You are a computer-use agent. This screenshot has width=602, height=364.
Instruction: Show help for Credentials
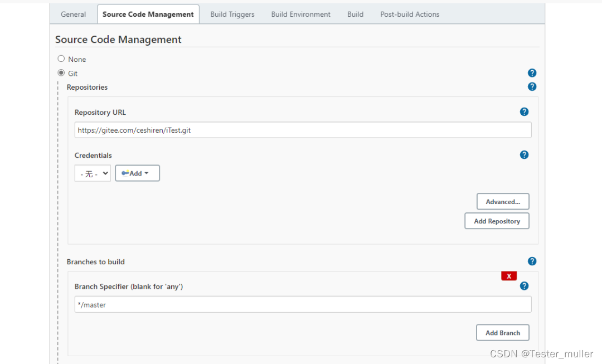click(524, 155)
